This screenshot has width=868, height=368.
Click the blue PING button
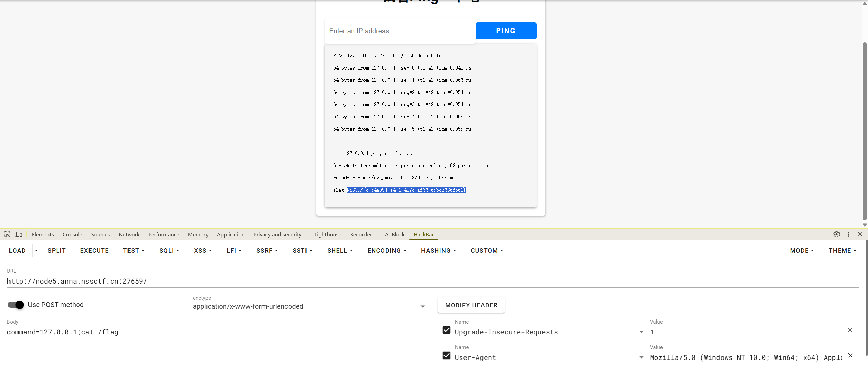pos(506,31)
